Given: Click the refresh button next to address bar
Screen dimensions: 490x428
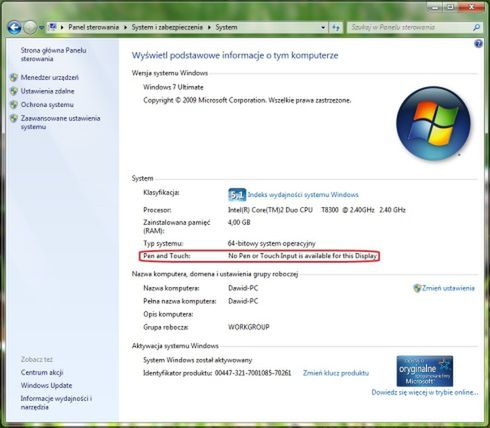Looking at the screenshot, I should coord(336,28).
